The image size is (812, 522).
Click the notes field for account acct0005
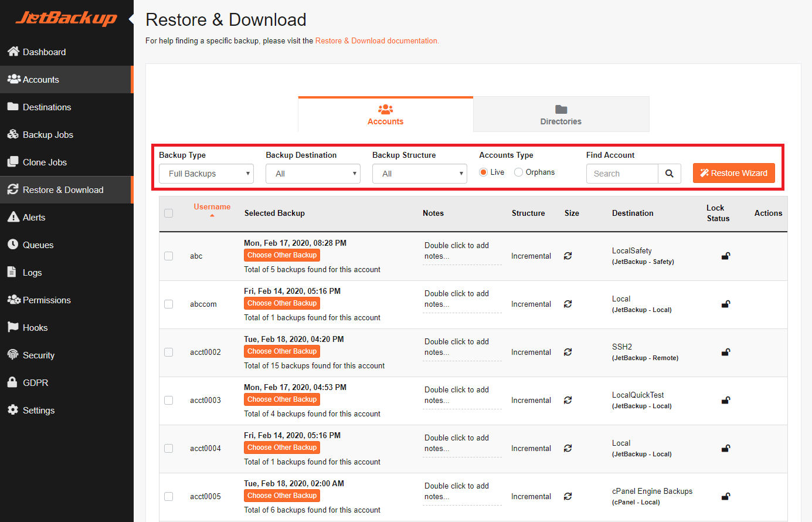[462, 492]
